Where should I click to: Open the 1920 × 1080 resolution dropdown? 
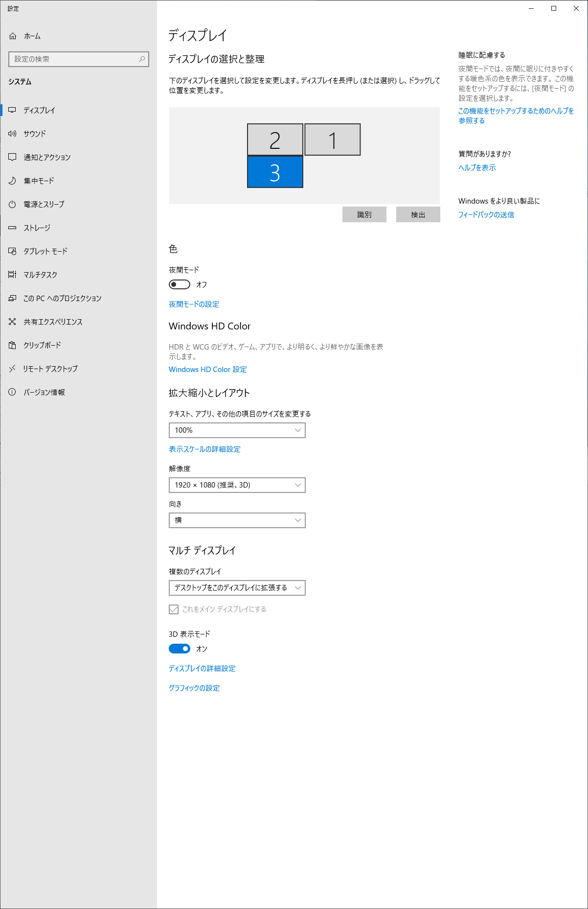pyautogui.click(x=237, y=485)
